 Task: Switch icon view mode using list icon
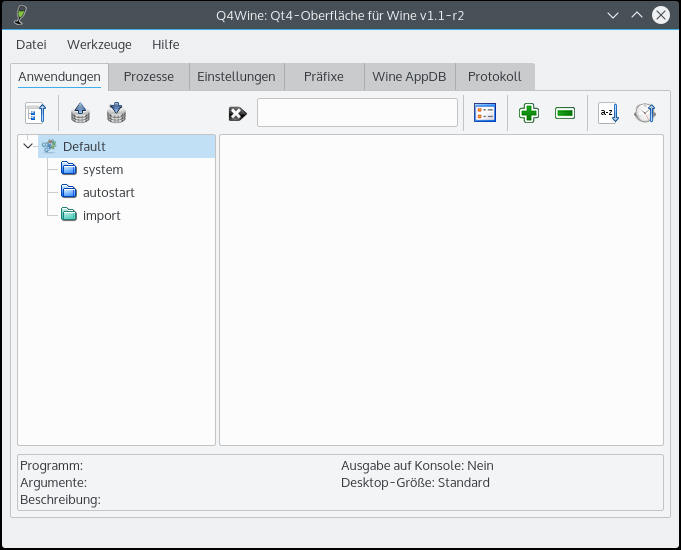[x=485, y=113]
